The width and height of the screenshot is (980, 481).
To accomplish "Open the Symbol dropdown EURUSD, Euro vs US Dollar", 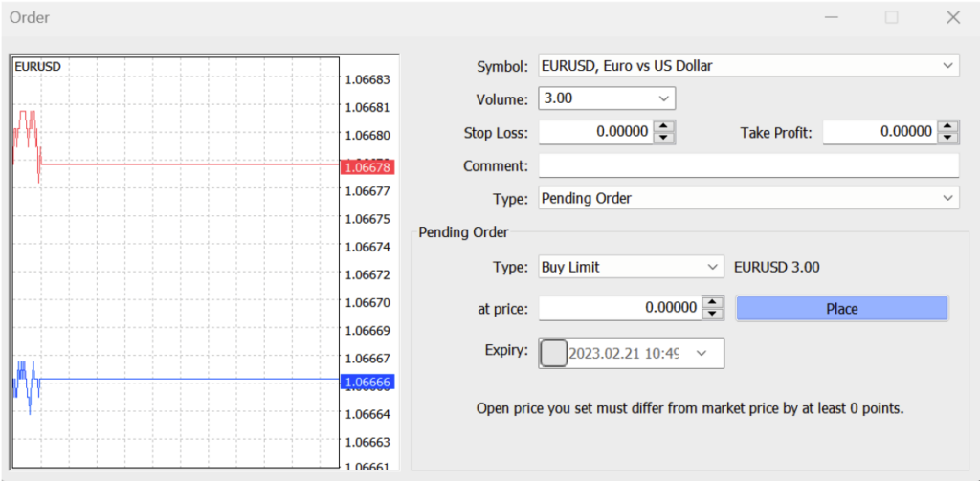I will [748, 66].
